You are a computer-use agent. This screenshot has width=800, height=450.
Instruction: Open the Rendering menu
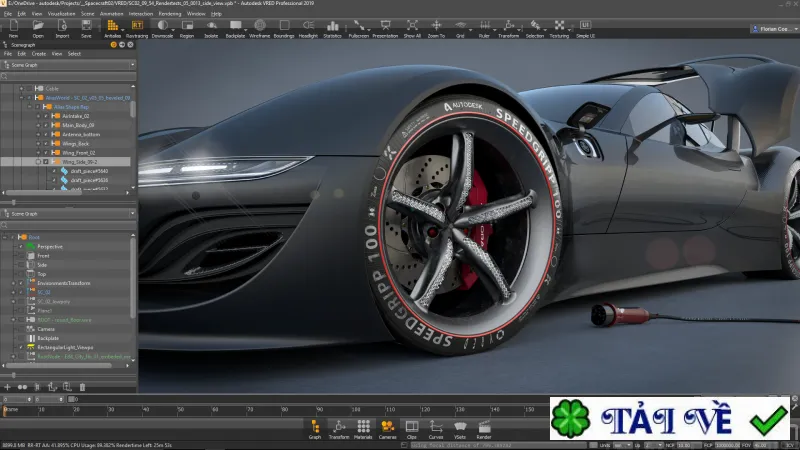click(170, 14)
